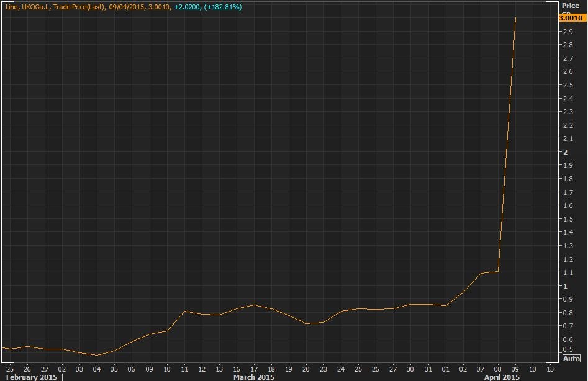Screen dimensions: 588x381
Task: Click the 1.1 price axis label
Action: 568,273
